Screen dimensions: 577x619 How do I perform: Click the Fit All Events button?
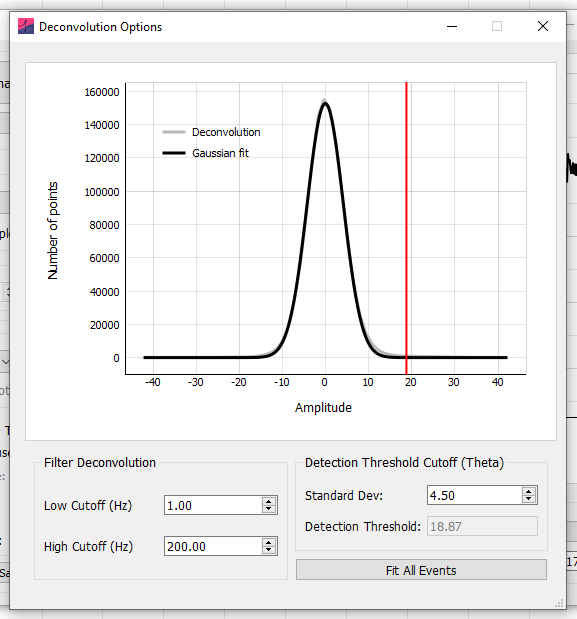point(421,570)
